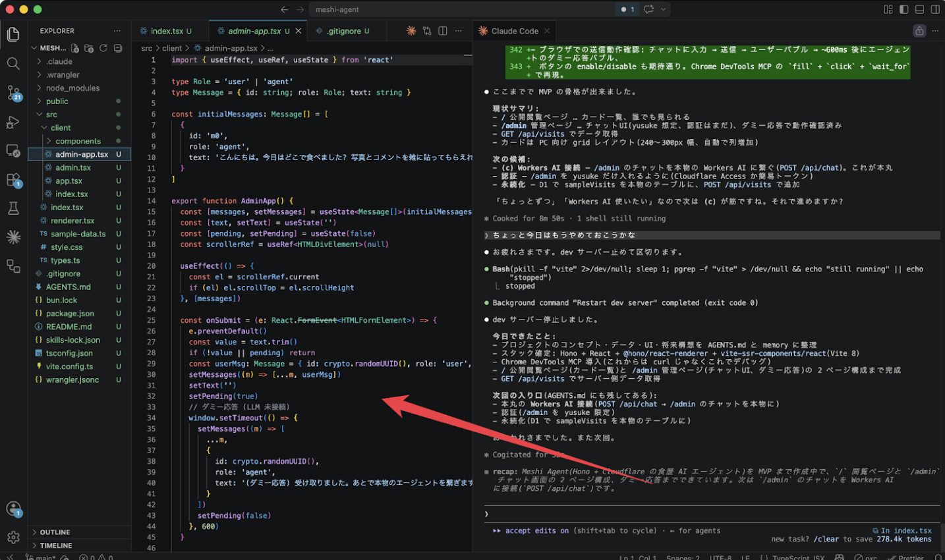Click Open Changes icon in editor toolbar
The image size is (945, 560).
coord(427,31)
